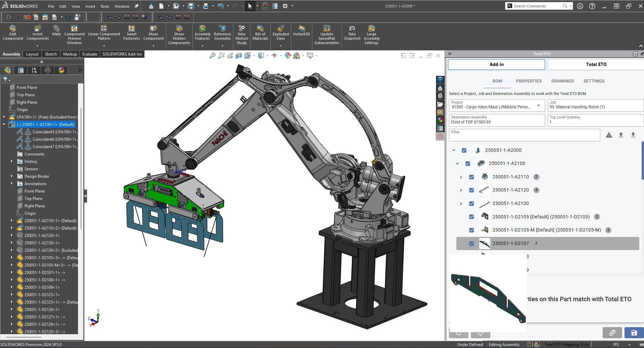Open the Edit Appearance color tool

pyautogui.click(x=288, y=55)
